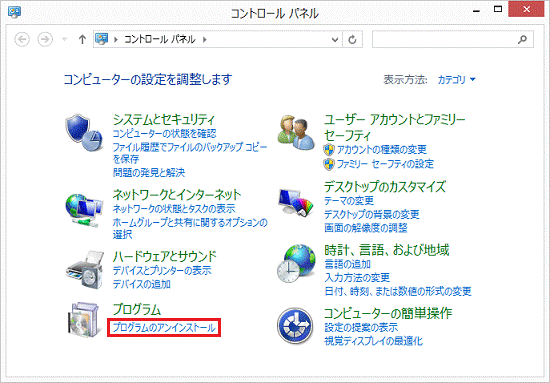Open the recent locations dropdown arrow
The width and height of the screenshot is (550, 383).
(x=65, y=39)
